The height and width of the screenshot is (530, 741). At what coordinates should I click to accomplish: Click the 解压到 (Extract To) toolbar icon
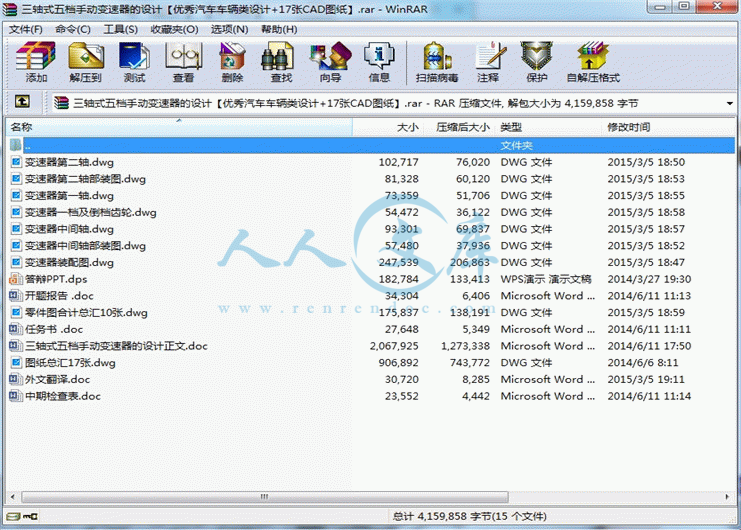[x=86, y=56]
